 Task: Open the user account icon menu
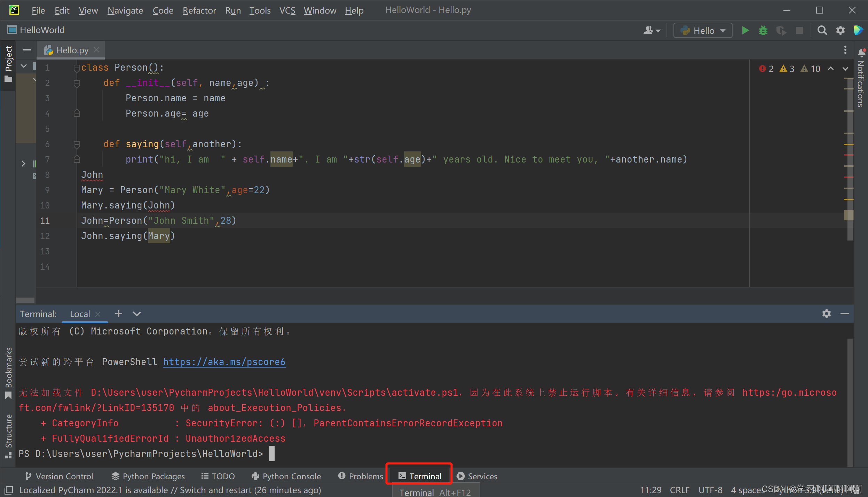pyautogui.click(x=652, y=31)
